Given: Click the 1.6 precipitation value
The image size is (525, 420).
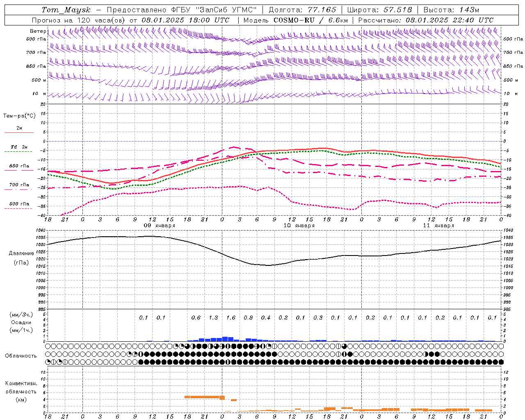Looking at the screenshot, I should [x=231, y=317].
